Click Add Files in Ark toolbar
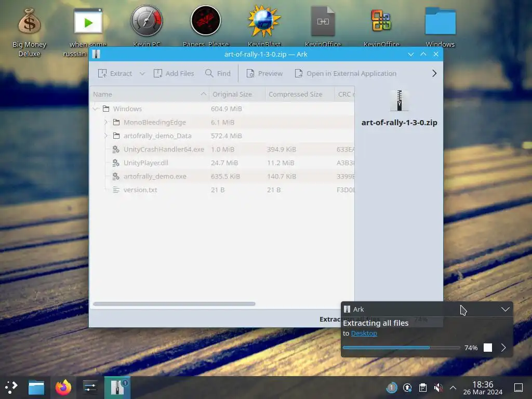Image resolution: width=532 pixels, height=399 pixels. (174, 73)
